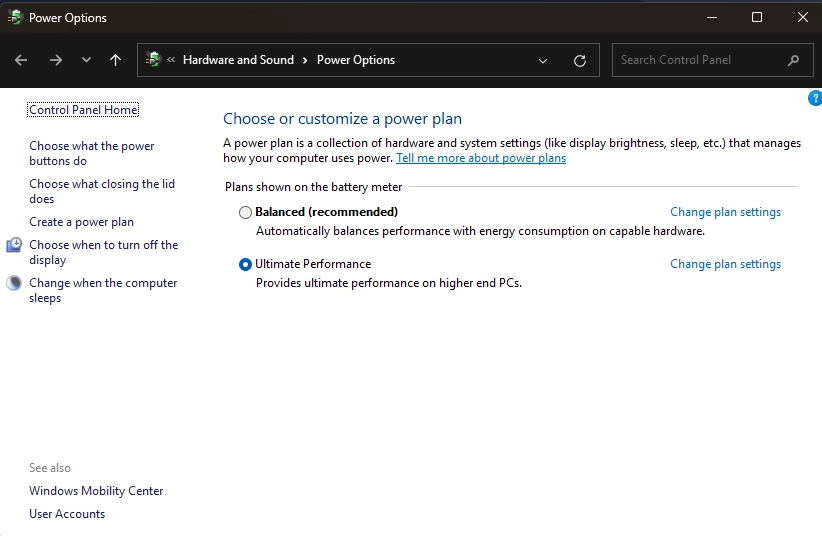Open User Accounts
822x536 pixels.
67,514
